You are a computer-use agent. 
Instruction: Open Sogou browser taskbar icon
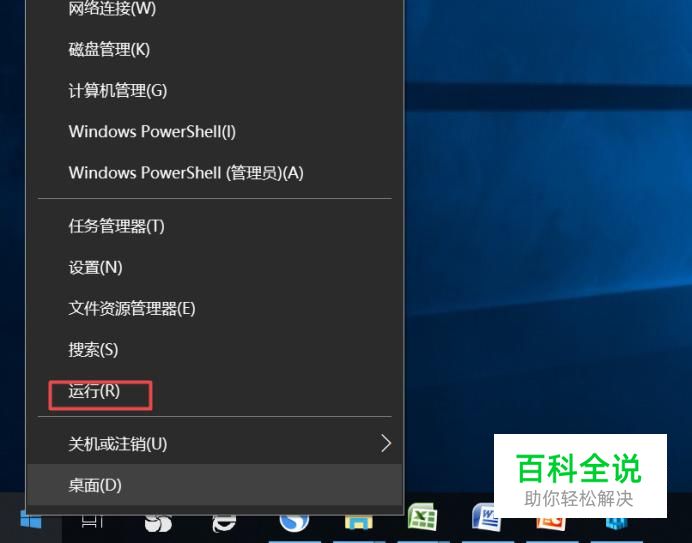pyautogui.click(x=293, y=523)
